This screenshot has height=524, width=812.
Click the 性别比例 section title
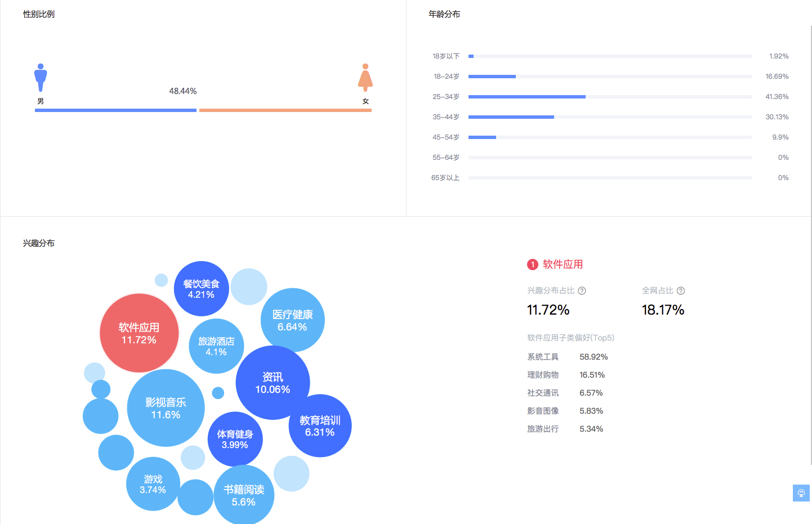click(x=39, y=14)
